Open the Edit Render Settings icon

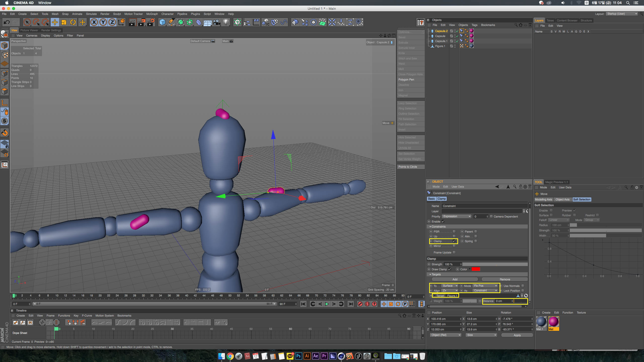click(x=151, y=22)
